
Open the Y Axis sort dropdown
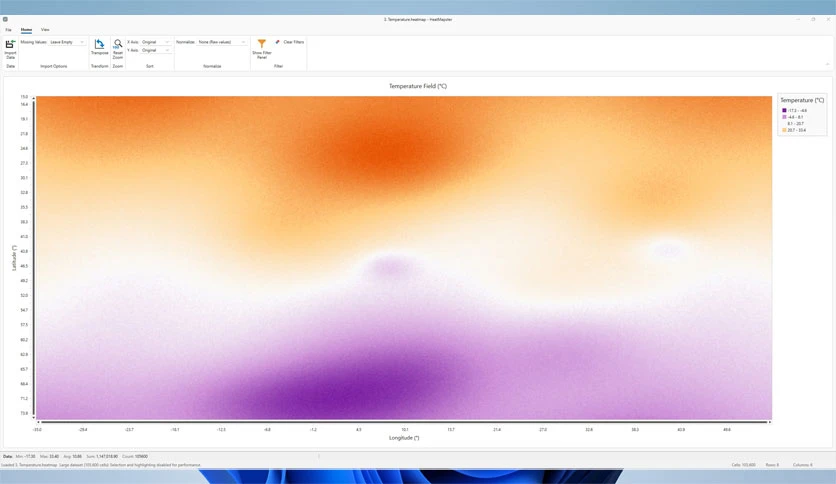point(156,50)
